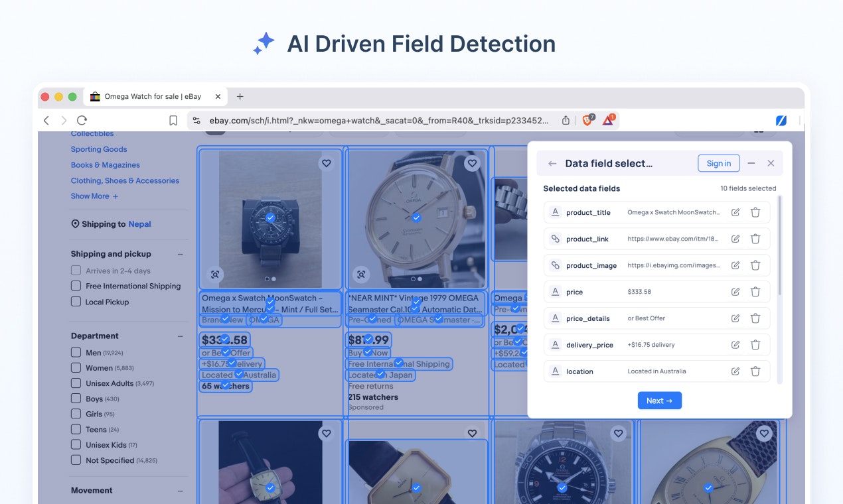Image resolution: width=843 pixels, height=504 pixels.
Task: Edit the location field
Action: (x=735, y=371)
